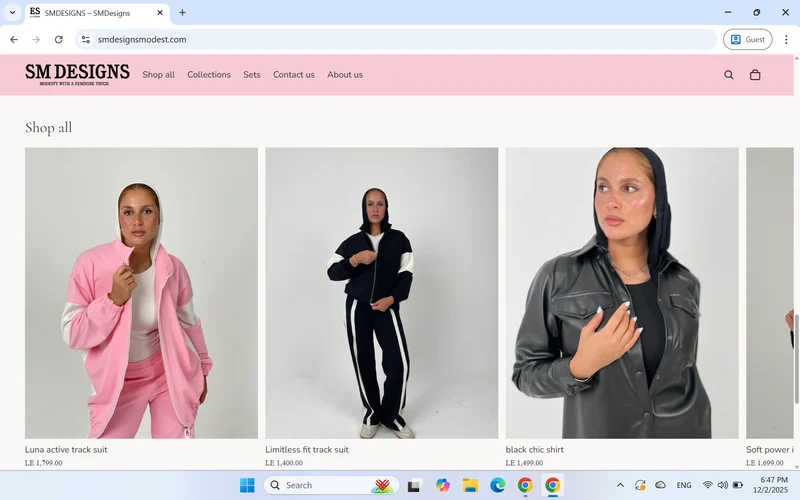
Task: Open the Sets menu item
Action: tap(252, 74)
